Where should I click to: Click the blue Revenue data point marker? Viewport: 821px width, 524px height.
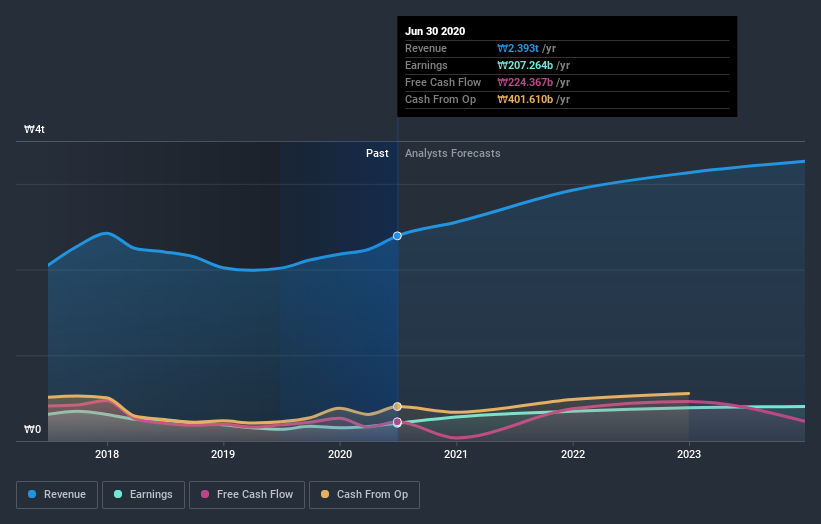coord(397,236)
